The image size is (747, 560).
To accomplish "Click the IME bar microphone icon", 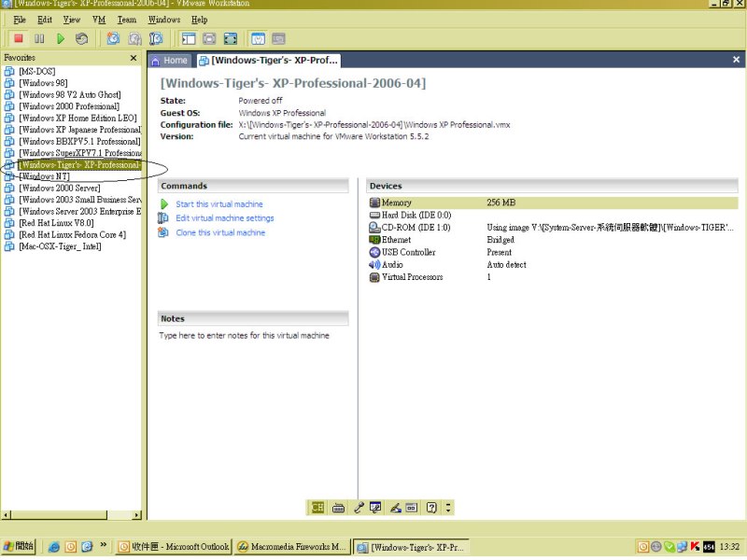I will (359, 508).
